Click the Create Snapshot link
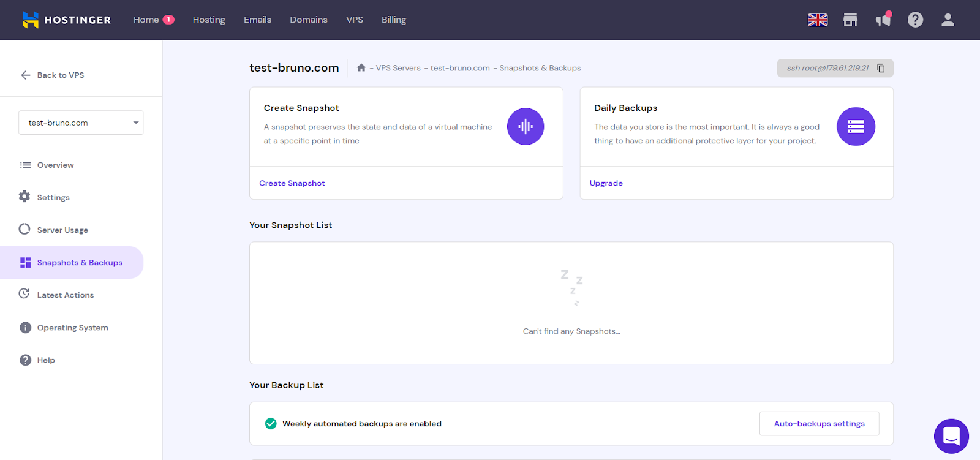980x460 pixels. tap(292, 183)
